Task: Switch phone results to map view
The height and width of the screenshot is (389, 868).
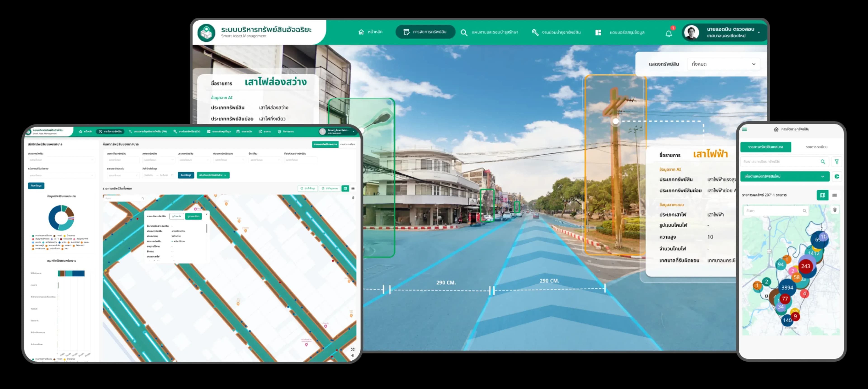Action: tap(823, 195)
